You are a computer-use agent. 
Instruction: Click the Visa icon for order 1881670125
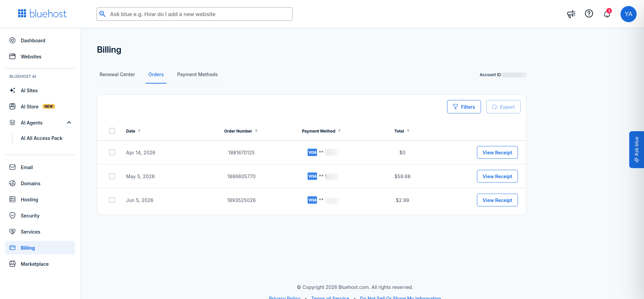click(312, 152)
